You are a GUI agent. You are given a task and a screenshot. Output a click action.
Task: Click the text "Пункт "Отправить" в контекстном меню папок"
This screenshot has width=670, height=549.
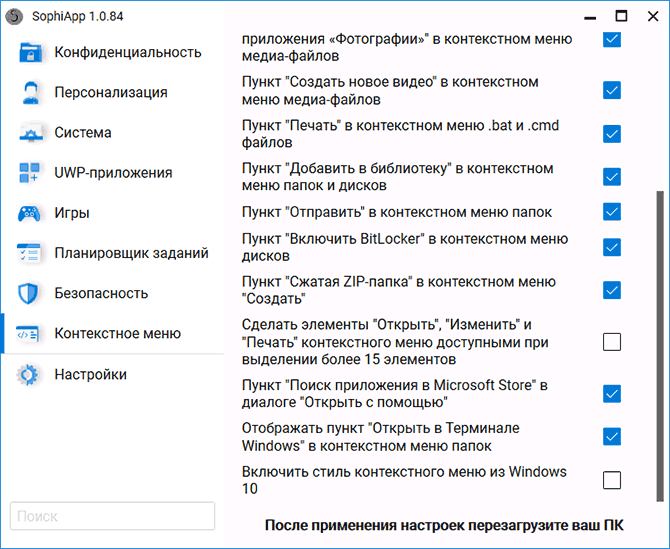tap(397, 212)
